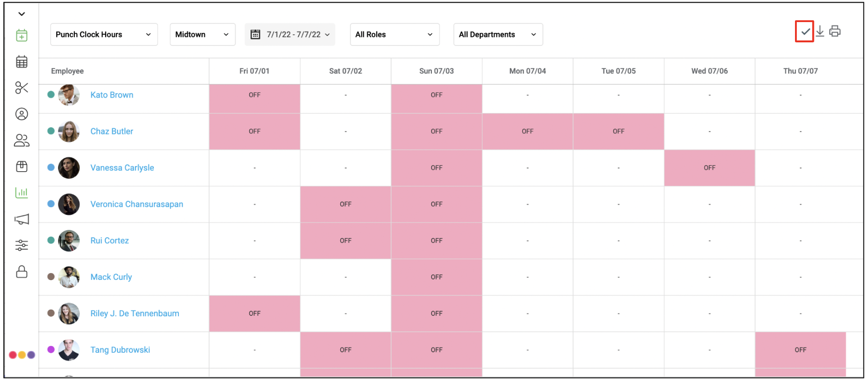Collapse the sidebar with top chevron

[22, 14]
